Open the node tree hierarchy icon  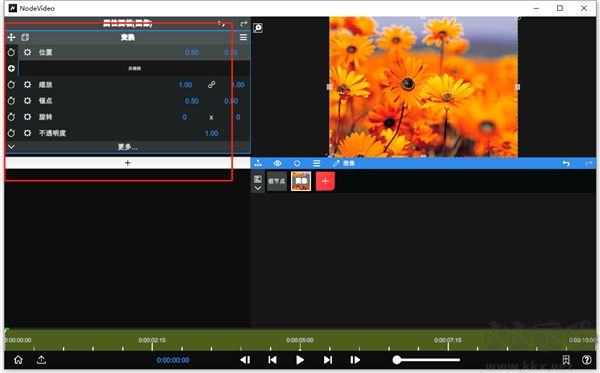click(258, 163)
